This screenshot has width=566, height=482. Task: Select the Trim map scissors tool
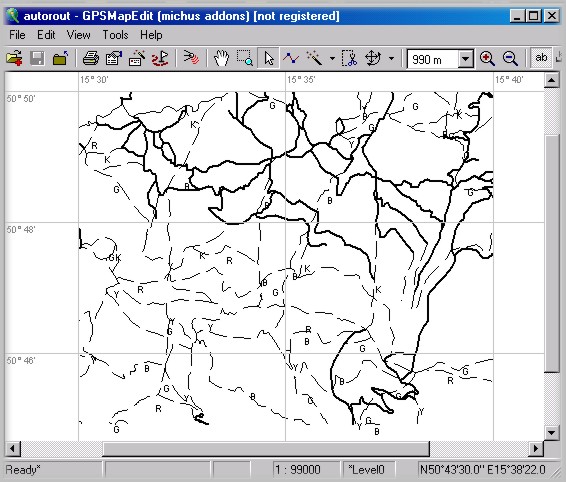tap(349, 58)
